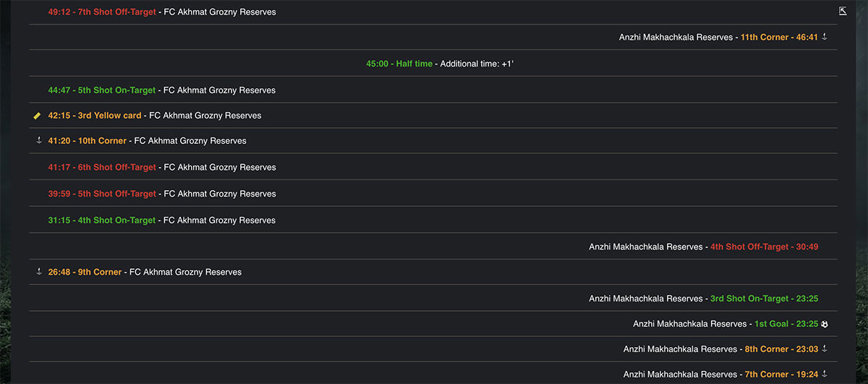The image size is (868, 384).
Task: Click the collapse arrow icon at top right
Action: click(x=843, y=11)
